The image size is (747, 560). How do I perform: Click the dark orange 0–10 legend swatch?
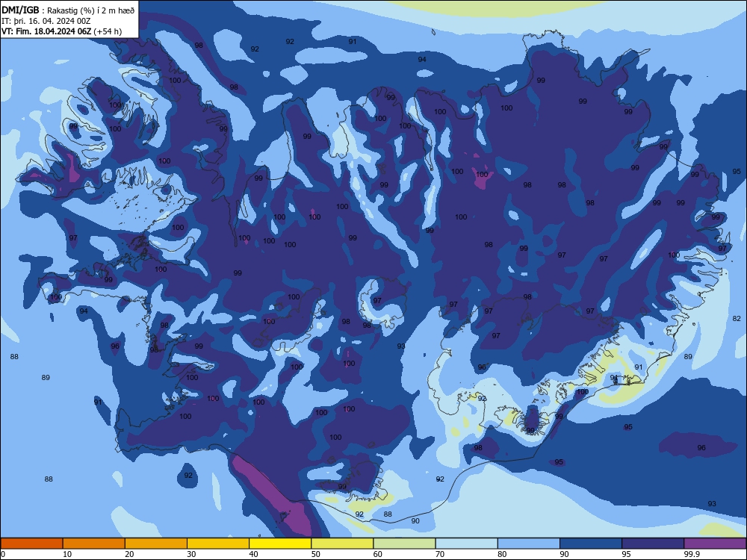(x=31, y=544)
